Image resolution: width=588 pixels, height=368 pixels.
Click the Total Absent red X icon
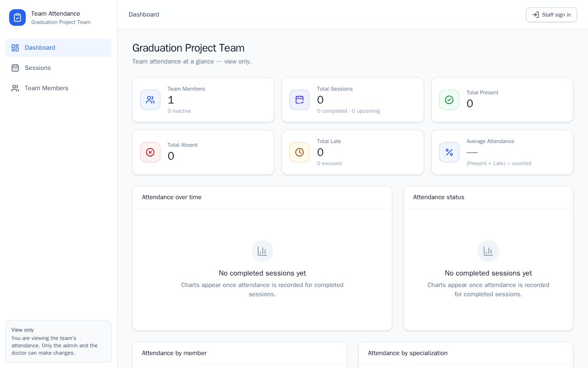click(x=150, y=152)
